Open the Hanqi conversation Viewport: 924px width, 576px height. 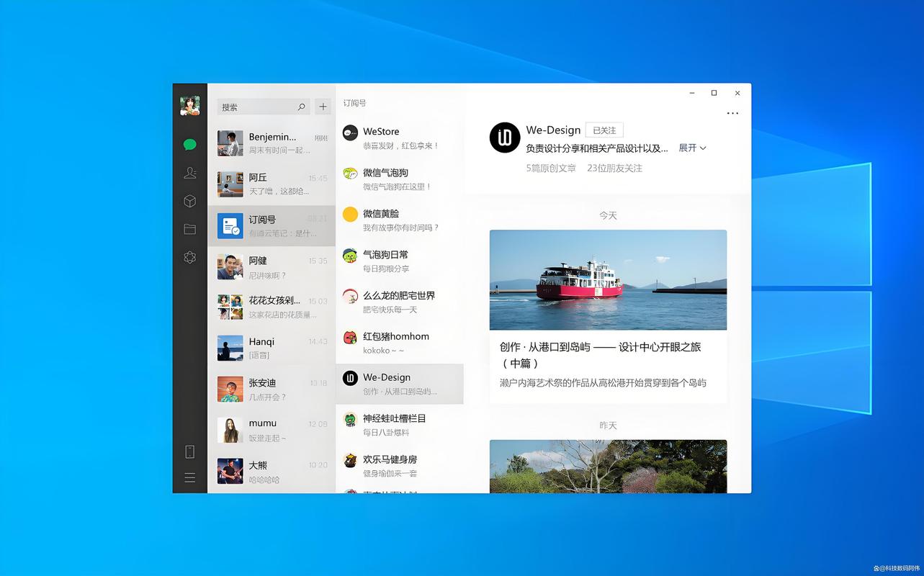click(272, 349)
